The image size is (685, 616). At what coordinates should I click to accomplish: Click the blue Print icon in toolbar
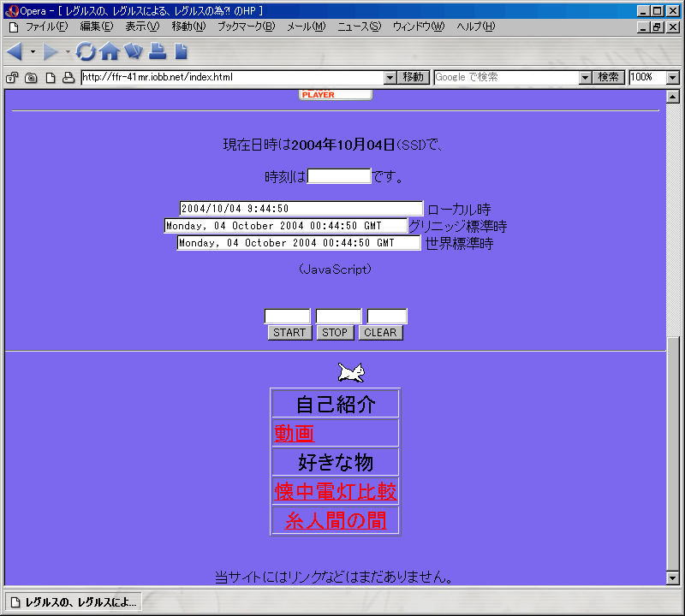click(158, 51)
